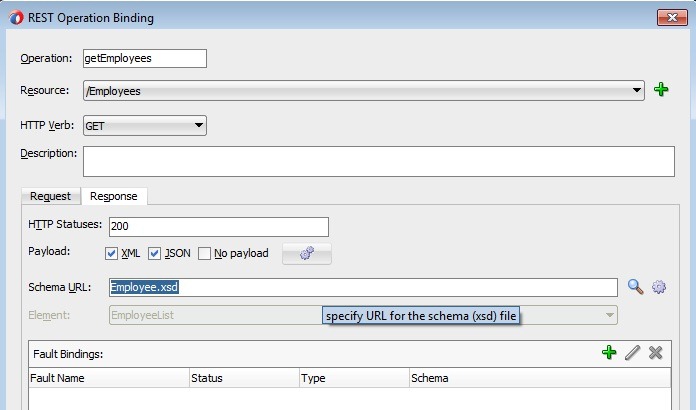Click inside the Description text box
This screenshot has height=410, width=696.
click(x=378, y=161)
